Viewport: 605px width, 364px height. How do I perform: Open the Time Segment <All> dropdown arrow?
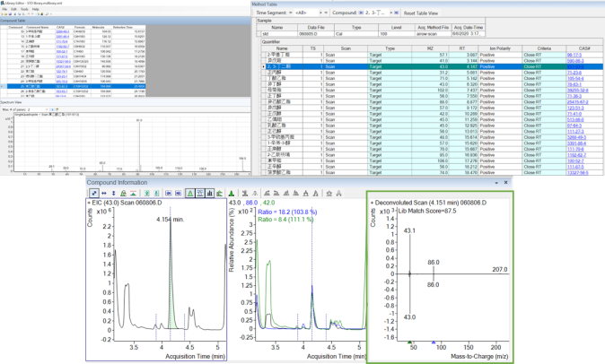coord(320,13)
